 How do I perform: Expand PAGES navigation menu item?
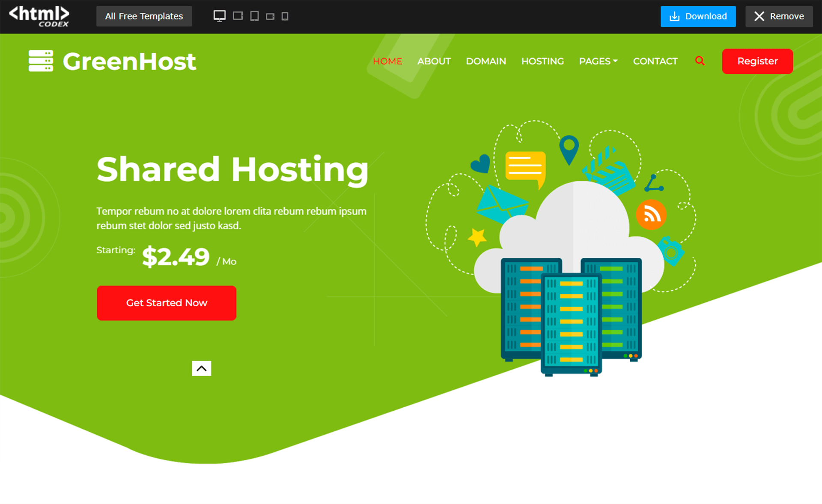(598, 61)
